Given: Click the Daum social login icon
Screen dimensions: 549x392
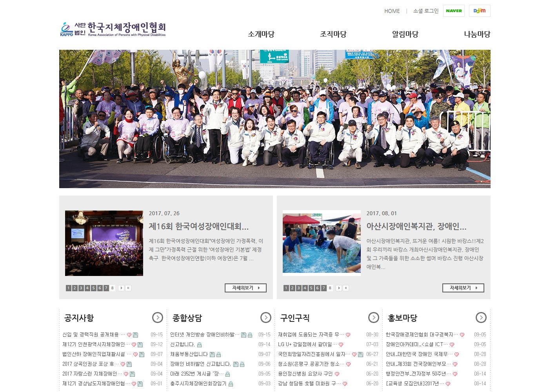Looking at the screenshot, I should coord(479,11).
